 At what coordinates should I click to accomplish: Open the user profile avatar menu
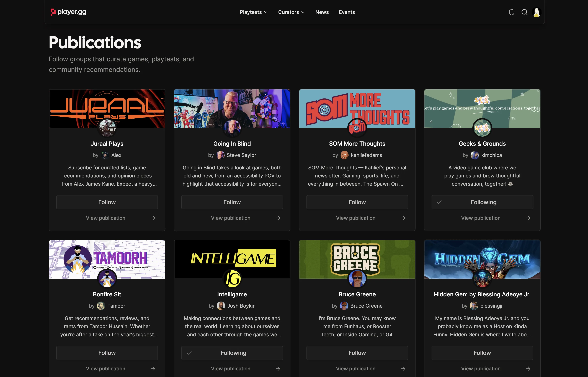[x=537, y=12]
